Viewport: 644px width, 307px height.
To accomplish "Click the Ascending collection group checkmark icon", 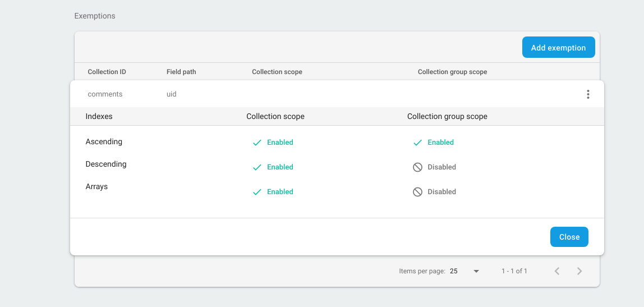I will (417, 143).
